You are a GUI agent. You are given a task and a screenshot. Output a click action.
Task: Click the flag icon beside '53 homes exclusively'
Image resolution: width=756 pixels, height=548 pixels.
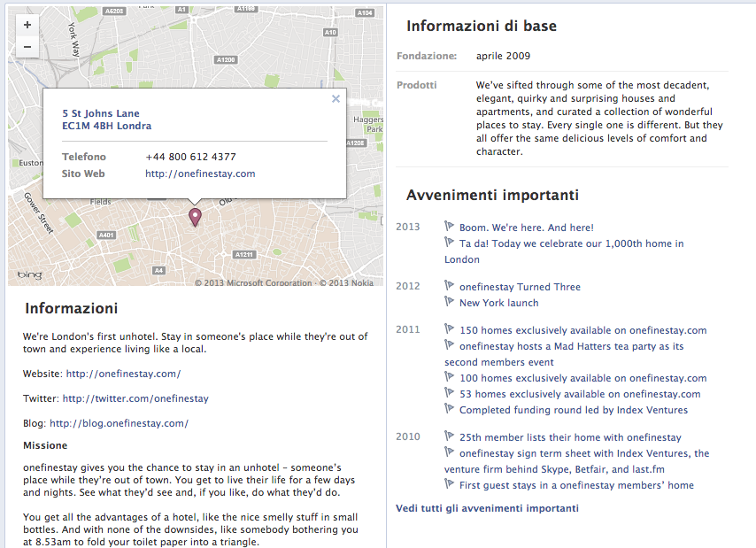449,392
